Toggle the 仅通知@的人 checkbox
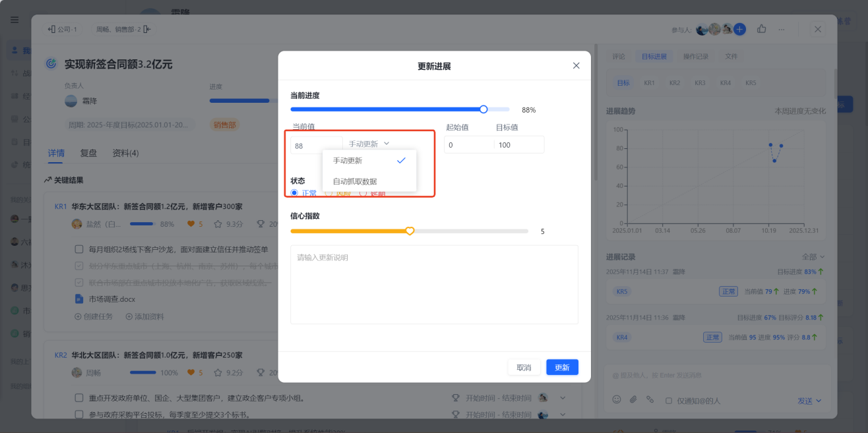The image size is (868, 433). click(x=669, y=401)
